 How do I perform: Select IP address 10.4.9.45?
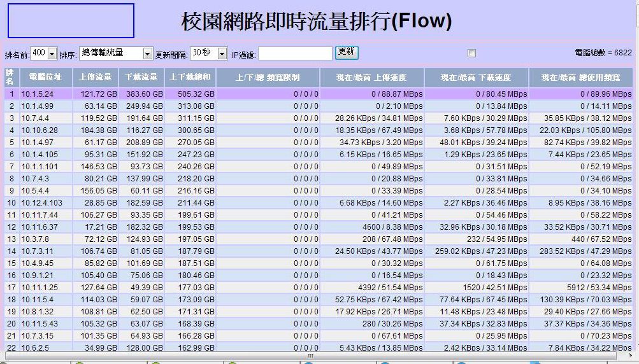(37, 263)
